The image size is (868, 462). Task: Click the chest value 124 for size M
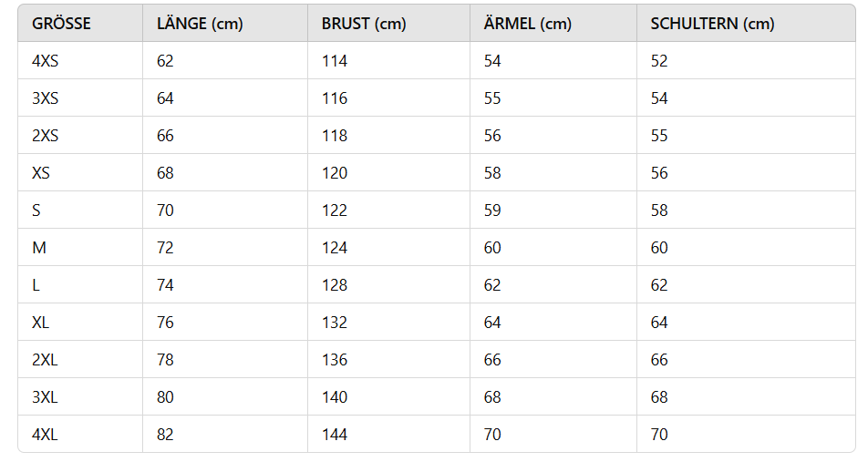pyautogui.click(x=335, y=248)
